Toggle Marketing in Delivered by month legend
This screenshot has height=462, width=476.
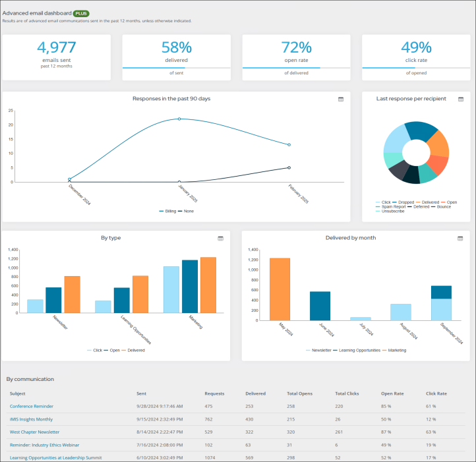(394, 351)
